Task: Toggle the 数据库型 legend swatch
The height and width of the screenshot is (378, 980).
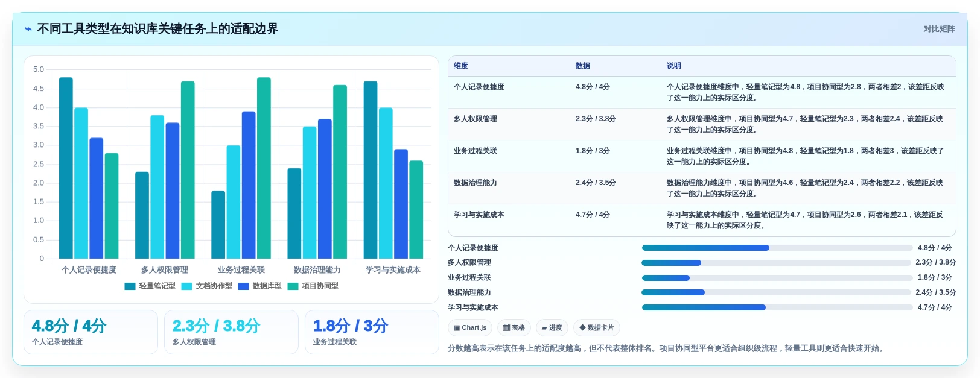Action: (243, 286)
